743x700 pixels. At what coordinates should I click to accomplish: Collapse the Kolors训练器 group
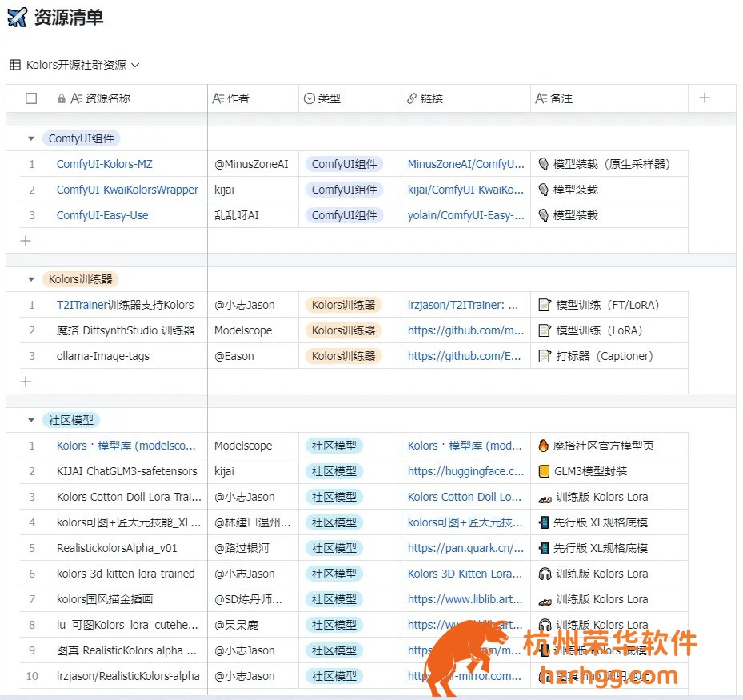pyautogui.click(x=31, y=279)
